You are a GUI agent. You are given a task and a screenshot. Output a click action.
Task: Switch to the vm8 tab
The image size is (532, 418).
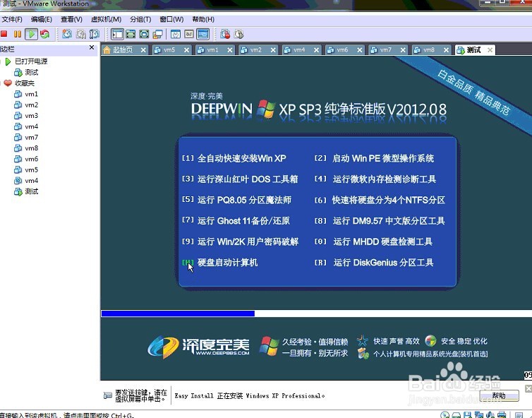tap(429, 50)
